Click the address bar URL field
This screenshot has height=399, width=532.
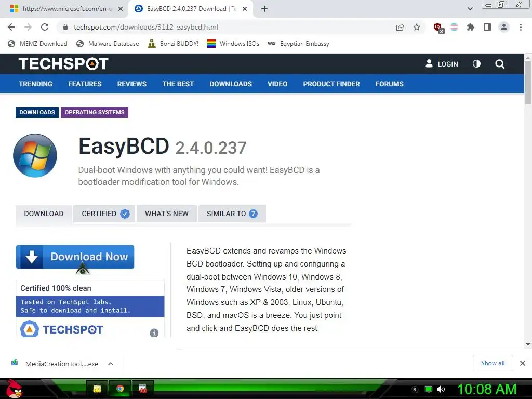pos(224,27)
